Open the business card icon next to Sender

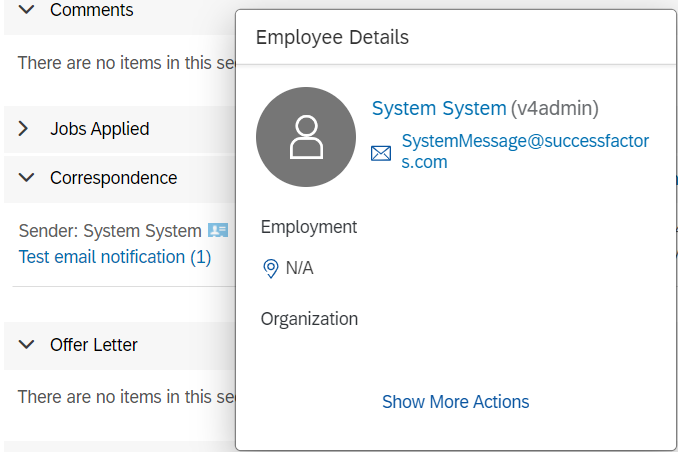click(x=218, y=230)
